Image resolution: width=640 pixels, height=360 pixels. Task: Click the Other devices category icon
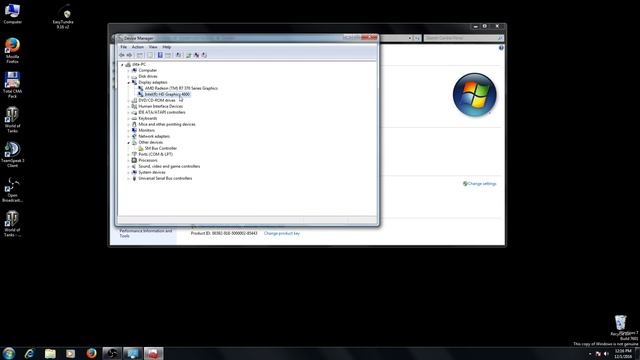coord(134,142)
